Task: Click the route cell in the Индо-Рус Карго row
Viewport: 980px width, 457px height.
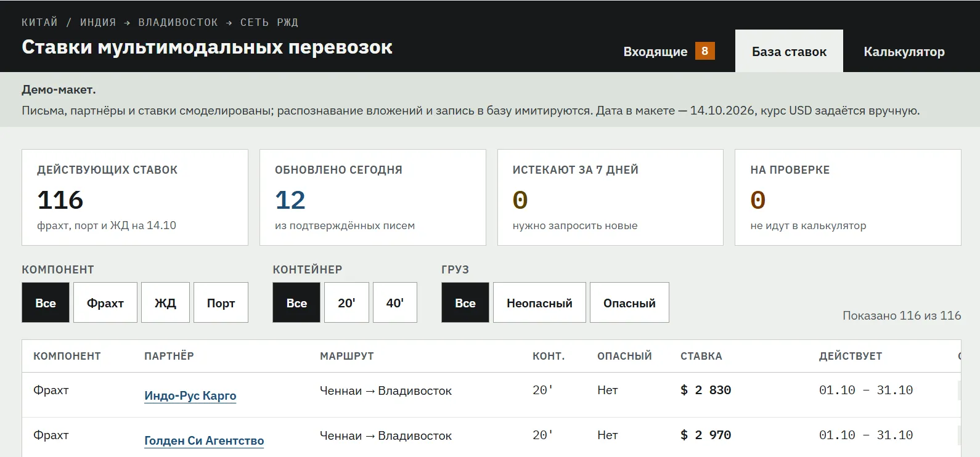Action: click(x=386, y=390)
